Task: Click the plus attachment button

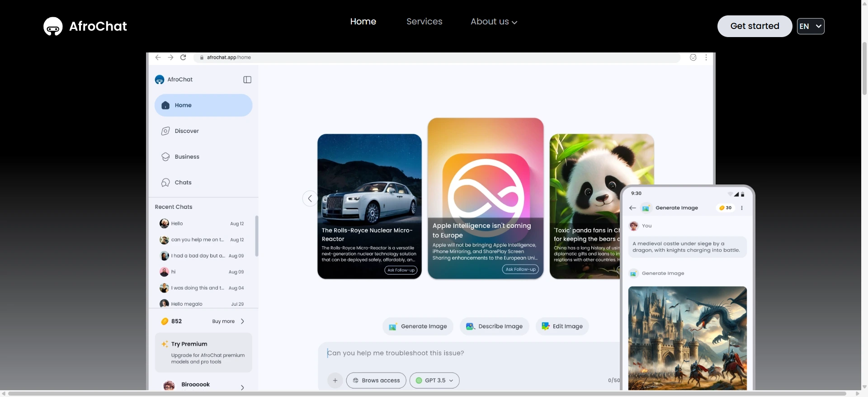Action: [335, 381]
